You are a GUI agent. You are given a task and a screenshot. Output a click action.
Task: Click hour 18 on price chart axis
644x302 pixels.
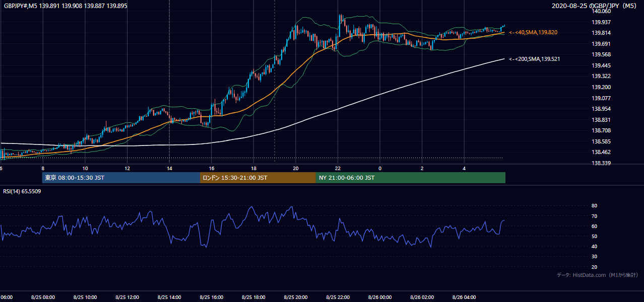pyautogui.click(x=253, y=168)
